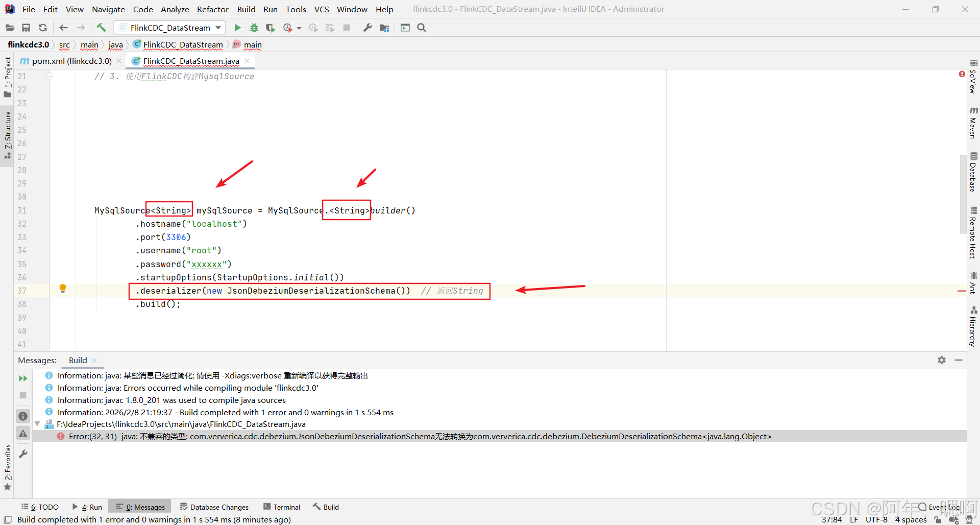Click the flinkcdc3.0 breadcrumb
The width and height of the screenshot is (980, 525).
29,44
